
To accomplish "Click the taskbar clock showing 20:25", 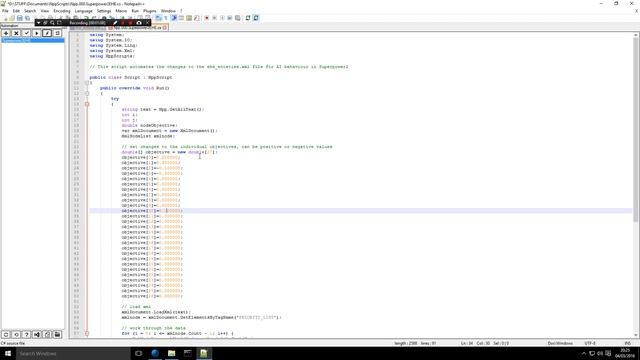I will click(625, 353).
